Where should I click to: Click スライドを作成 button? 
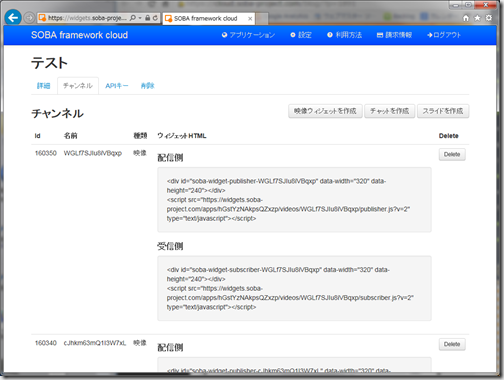click(x=443, y=111)
